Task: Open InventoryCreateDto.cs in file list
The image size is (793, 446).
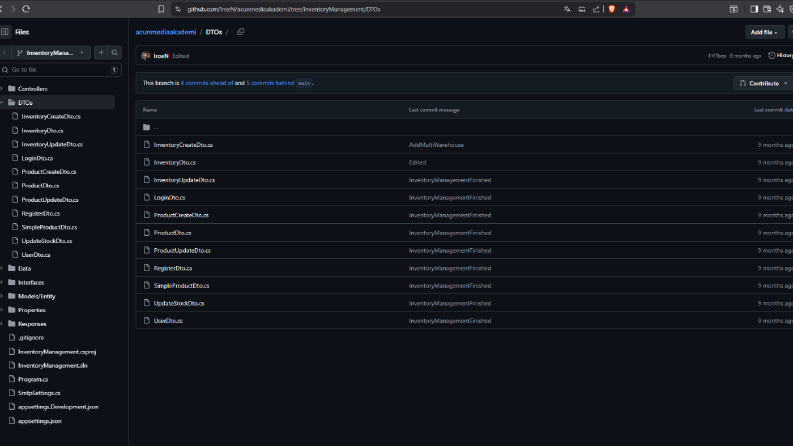Action: click(x=183, y=145)
